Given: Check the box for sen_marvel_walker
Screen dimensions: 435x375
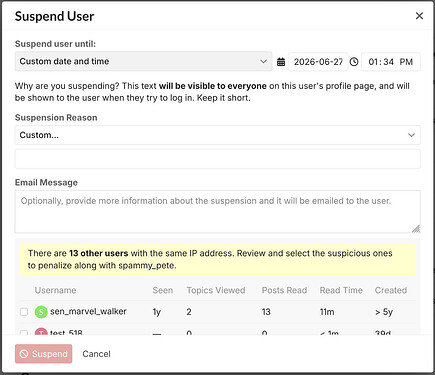Looking at the screenshot, I should [x=24, y=312].
